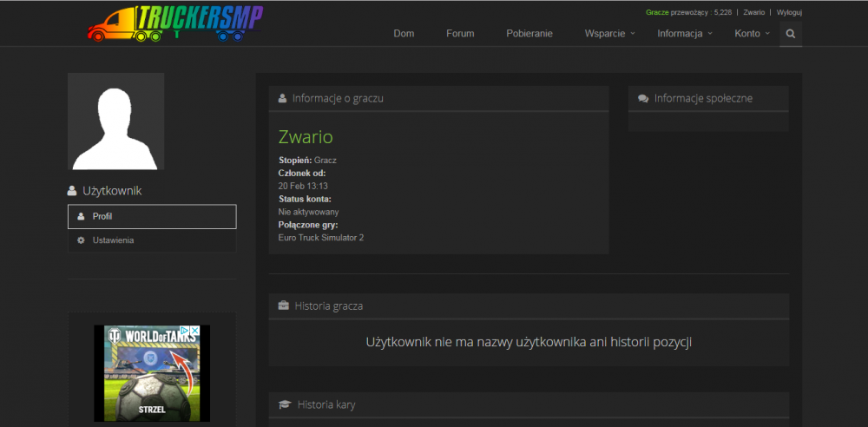Expand the Informacja dropdown menu
Viewport: 868px width, 427px height.
point(684,34)
